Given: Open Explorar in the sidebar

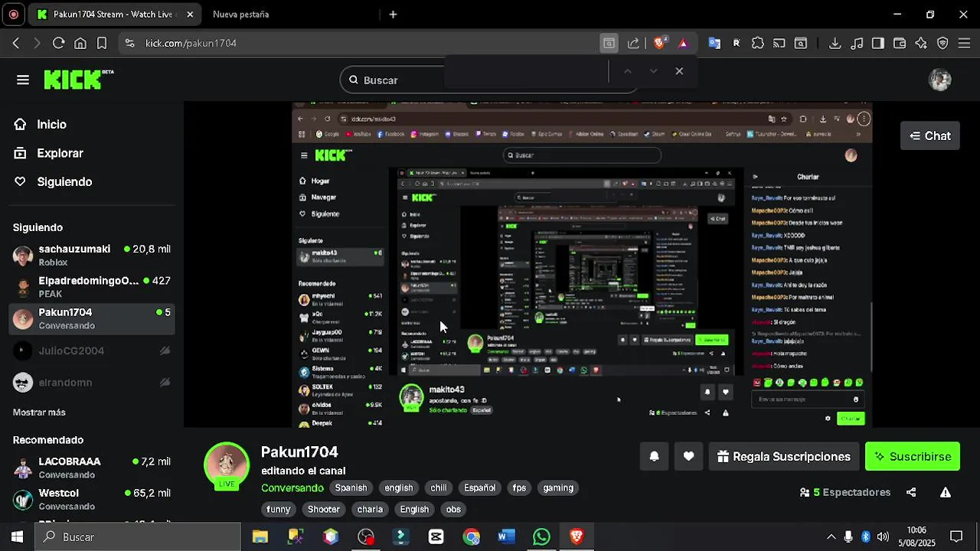Looking at the screenshot, I should point(60,153).
